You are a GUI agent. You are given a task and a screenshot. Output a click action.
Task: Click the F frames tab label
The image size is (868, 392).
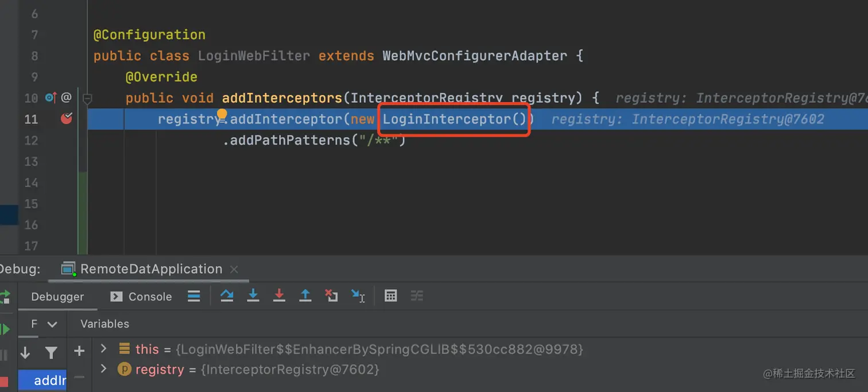[34, 324]
